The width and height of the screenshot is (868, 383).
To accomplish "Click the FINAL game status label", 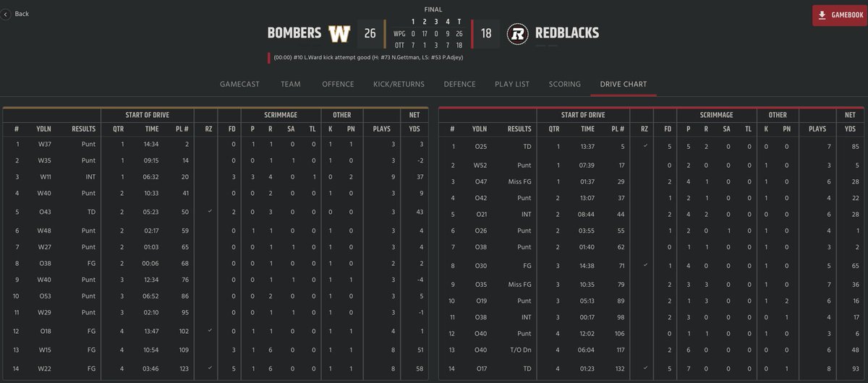I will tap(433, 10).
